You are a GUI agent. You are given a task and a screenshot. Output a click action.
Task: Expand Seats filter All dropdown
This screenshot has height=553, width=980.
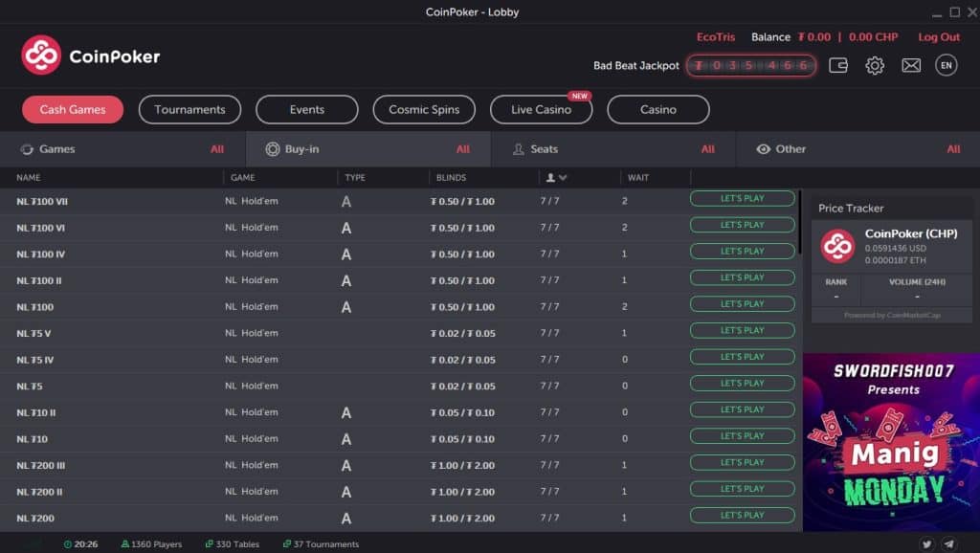707,149
